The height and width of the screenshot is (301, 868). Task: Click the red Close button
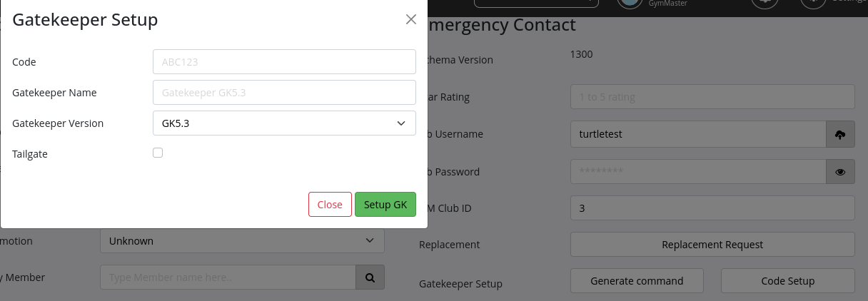coord(330,204)
